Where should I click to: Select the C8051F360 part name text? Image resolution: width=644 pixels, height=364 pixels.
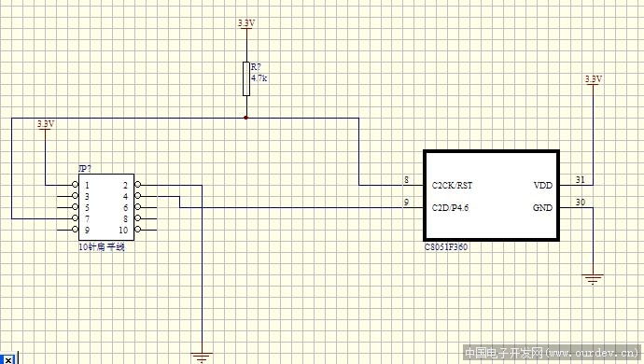[x=446, y=247]
